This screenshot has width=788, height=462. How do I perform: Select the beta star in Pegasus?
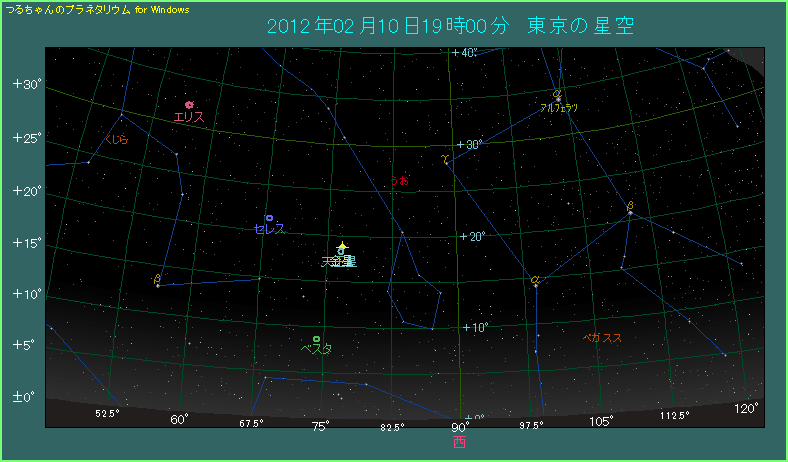(x=631, y=211)
